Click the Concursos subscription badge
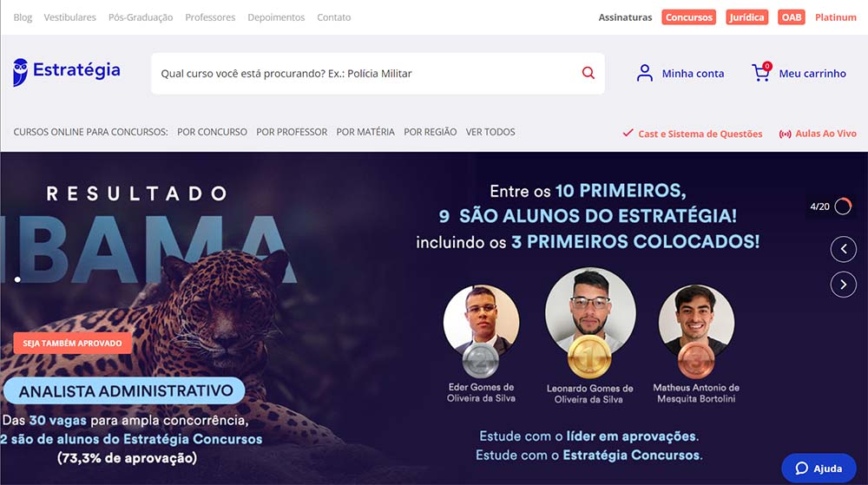This screenshot has width=868, height=485. tap(688, 17)
